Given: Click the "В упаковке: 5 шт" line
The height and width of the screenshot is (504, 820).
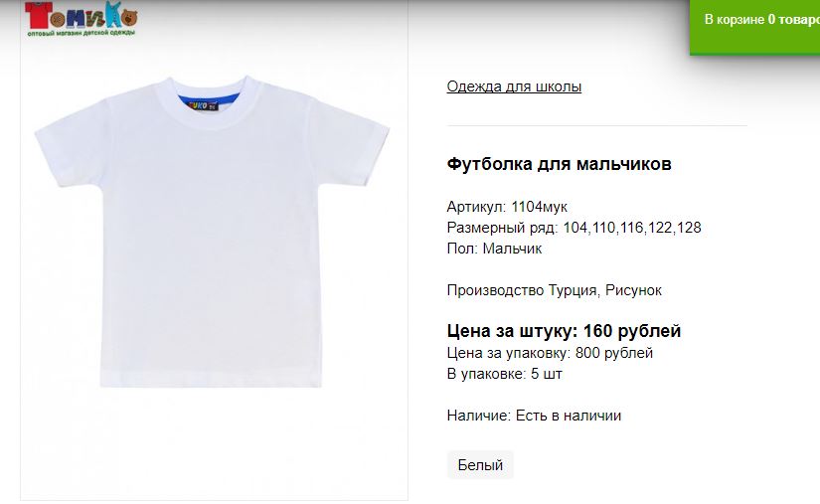Looking at the screenshot, I should click(504, 374).
